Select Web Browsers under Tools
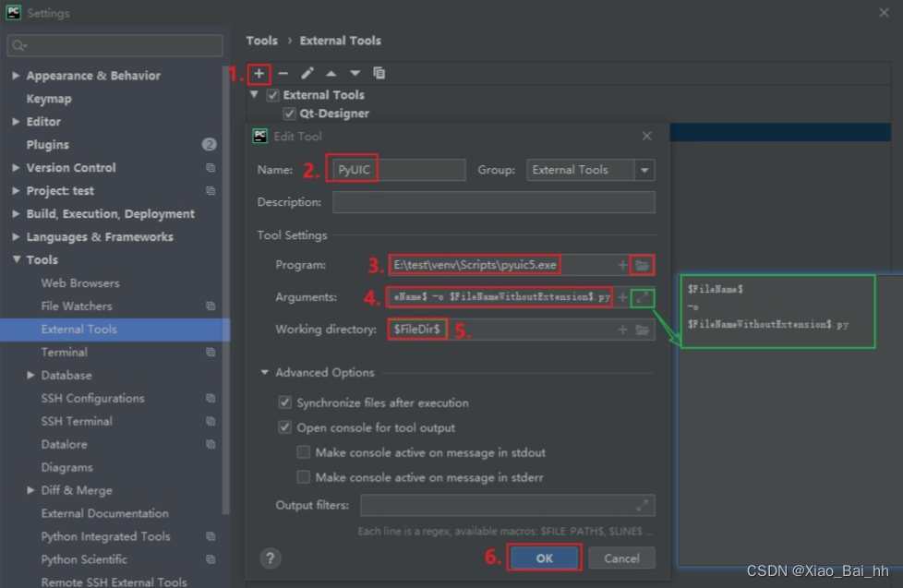The image size is (903, 588). tap(80, 282)
